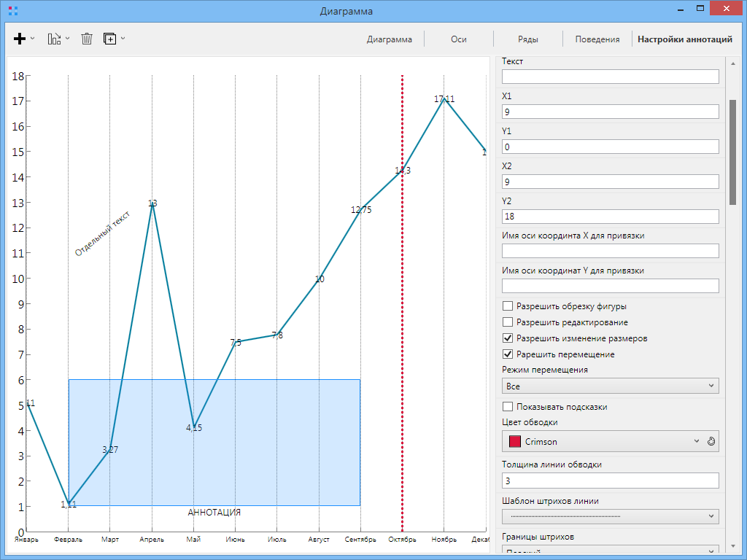This screenshot has width=747, height=560.
Task: Open the arrow next to plus icon
Action: coord(33,39)
